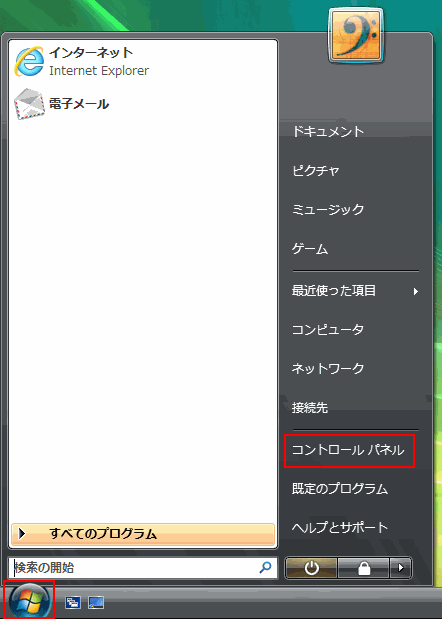Viewport: 442px width, 619px height.
Task: Open コンピュータ
Action: pyautogui.click(x=328, y=329)
